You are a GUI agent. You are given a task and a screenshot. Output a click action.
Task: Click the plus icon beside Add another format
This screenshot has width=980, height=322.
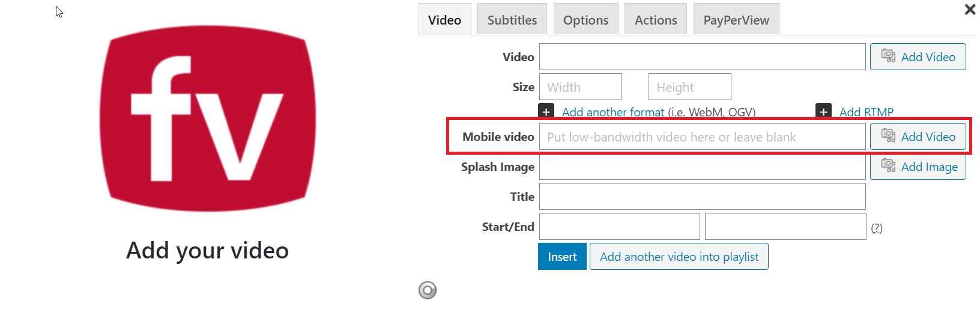click(x=546, y=112)
